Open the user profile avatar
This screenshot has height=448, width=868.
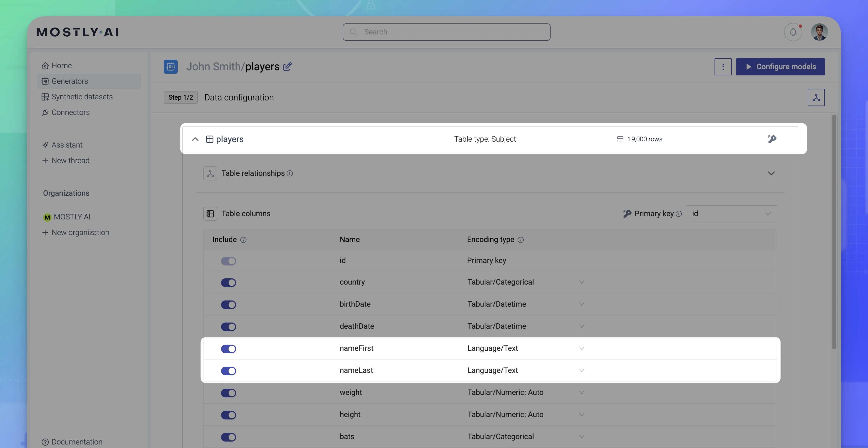point(819,32)
